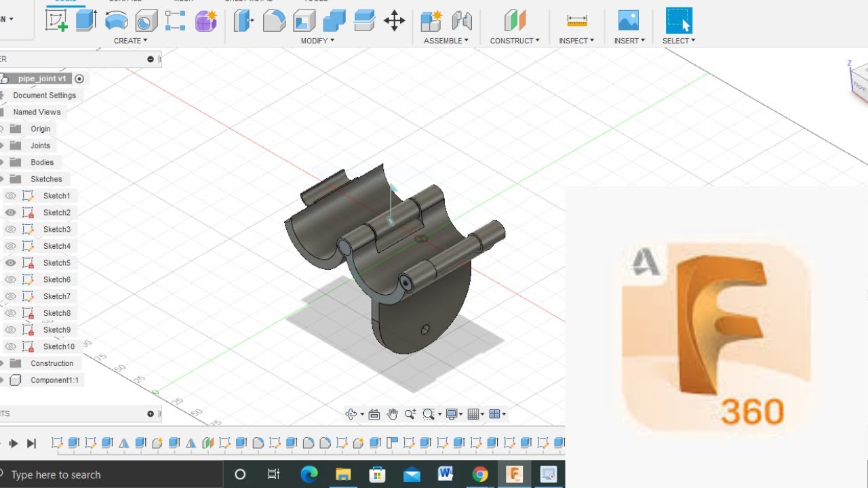Select the Sketches folder
The image size is (868, 488).
(x=46, y=179)
